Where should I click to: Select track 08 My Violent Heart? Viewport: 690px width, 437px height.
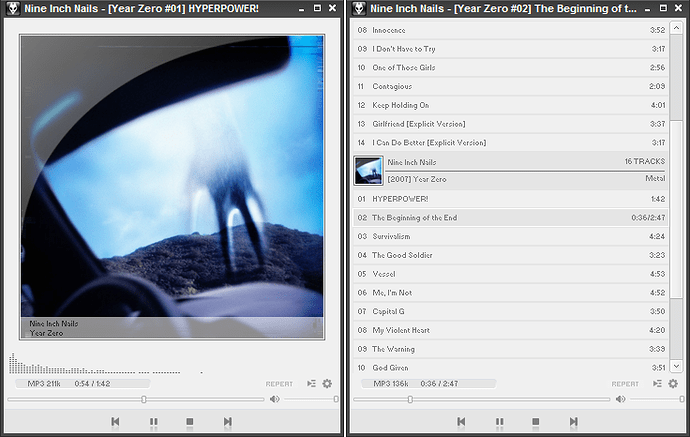pos(511,330)
